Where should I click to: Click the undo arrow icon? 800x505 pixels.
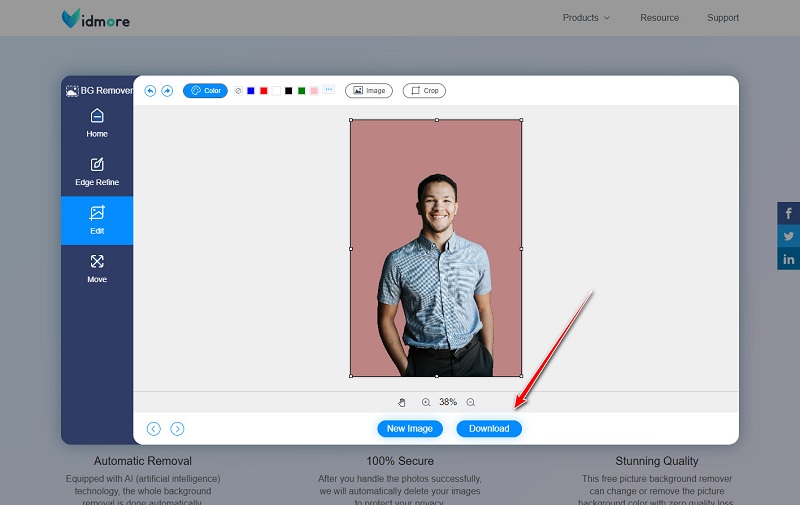tap(150, 91)
